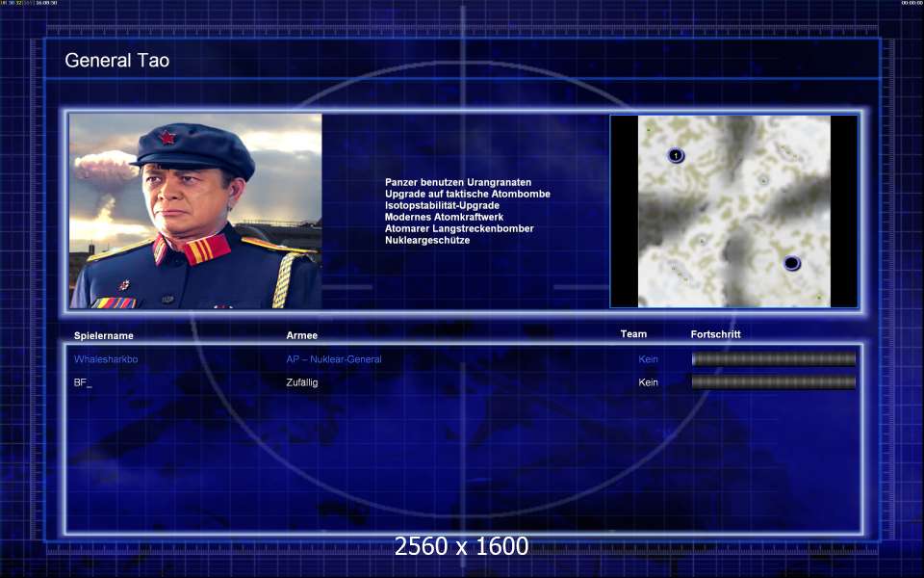Select the 'Panzer benutzen Urangranaten' line

pyautogui.click(x=458, y=182)
